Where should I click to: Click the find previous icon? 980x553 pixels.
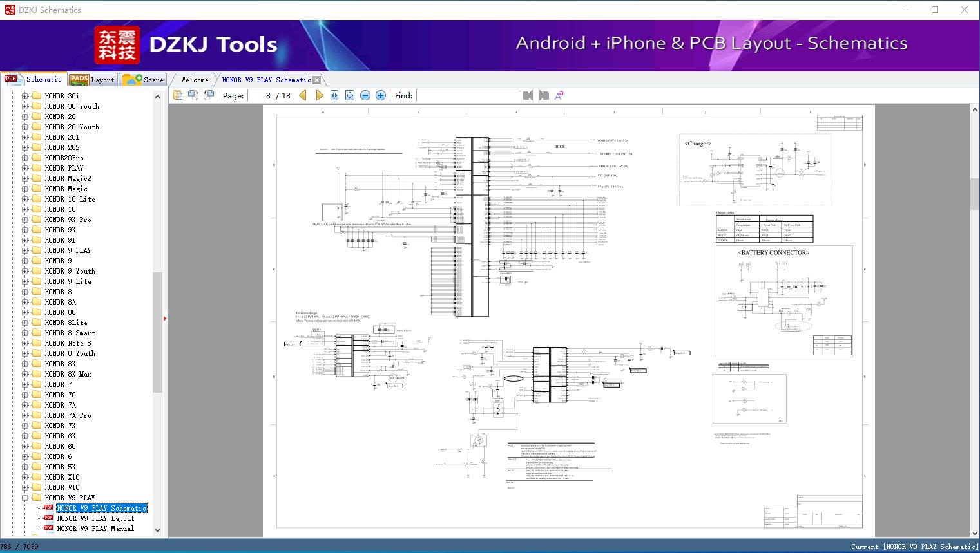click(528, 95)
